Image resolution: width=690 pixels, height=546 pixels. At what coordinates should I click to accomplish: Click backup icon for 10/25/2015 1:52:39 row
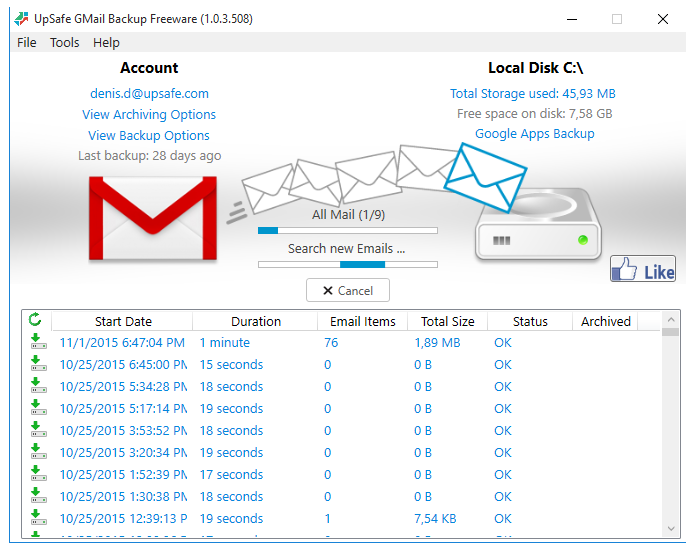tap(38, 473)
